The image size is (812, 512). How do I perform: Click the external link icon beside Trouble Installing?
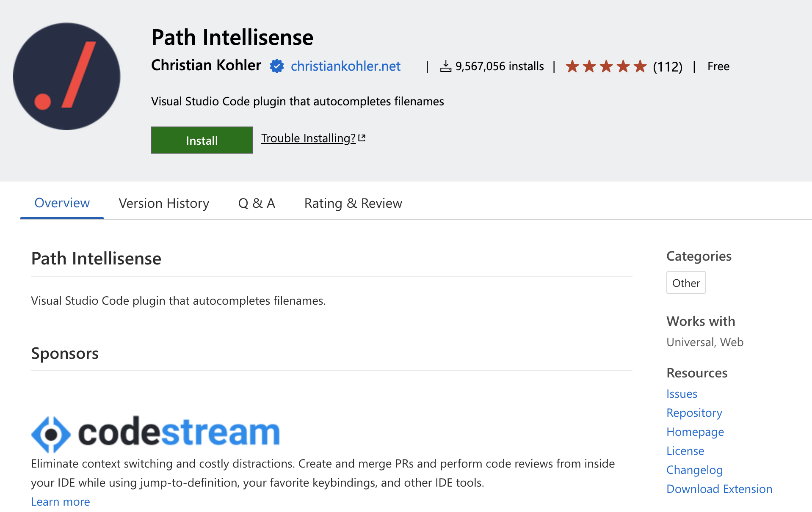pyautogui.click(x=362, y=138)
